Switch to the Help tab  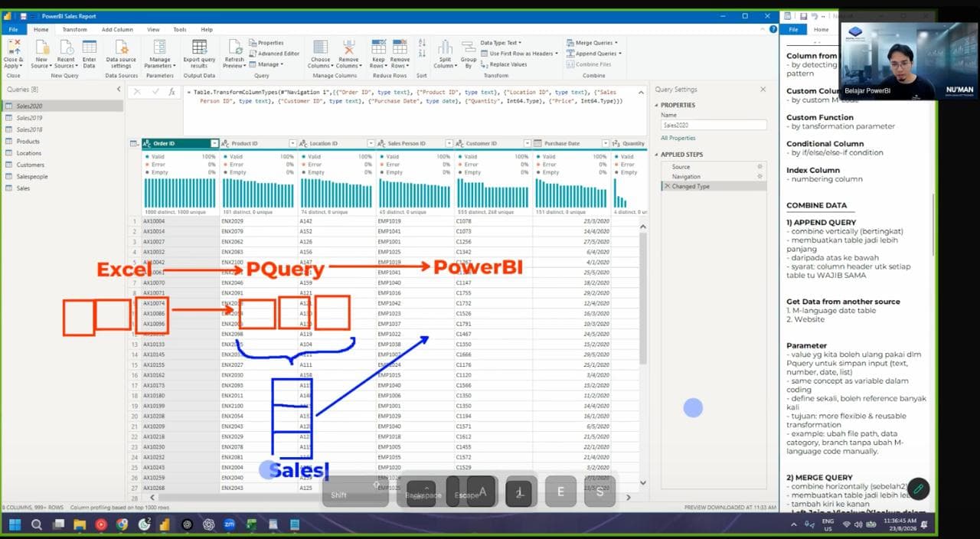pyautogui.click(x=207, y=29)
